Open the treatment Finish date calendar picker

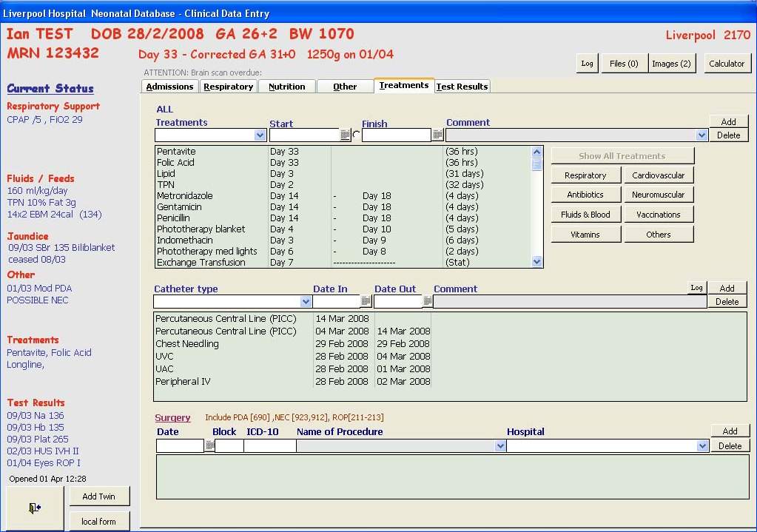[x=437, y=135]
